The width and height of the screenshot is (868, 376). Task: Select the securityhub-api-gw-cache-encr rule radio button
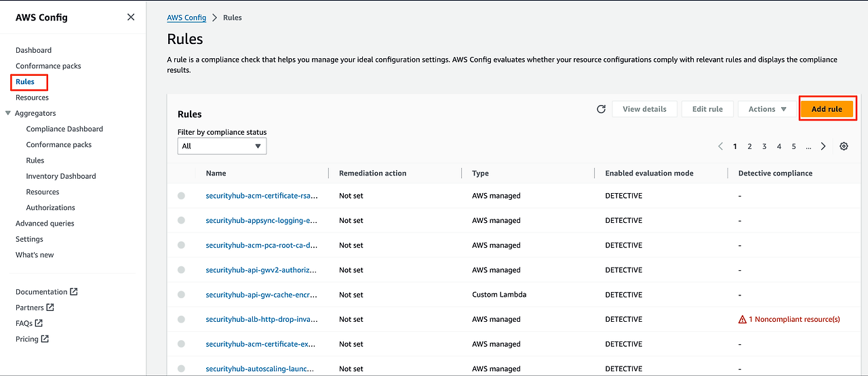tap(181, 295)
